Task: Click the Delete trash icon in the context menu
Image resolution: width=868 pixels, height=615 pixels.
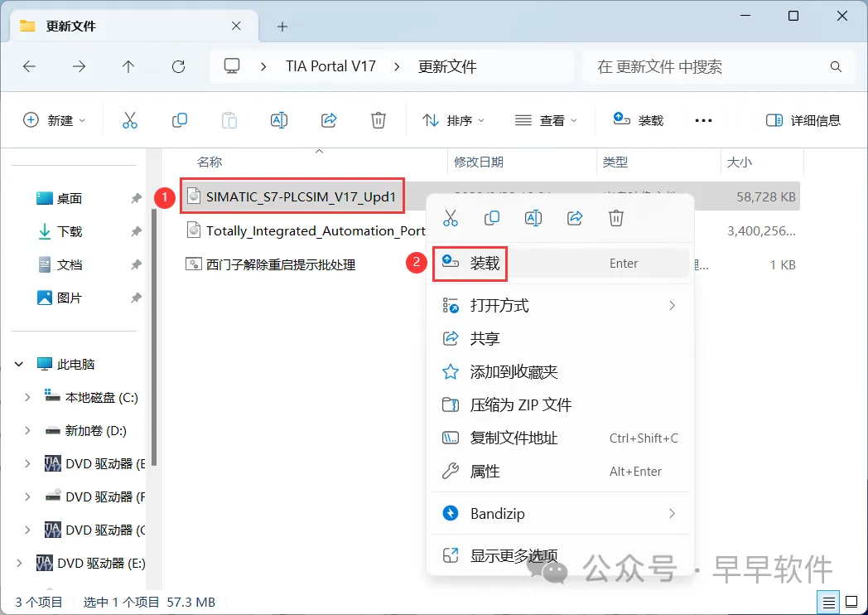Action: 616,218
